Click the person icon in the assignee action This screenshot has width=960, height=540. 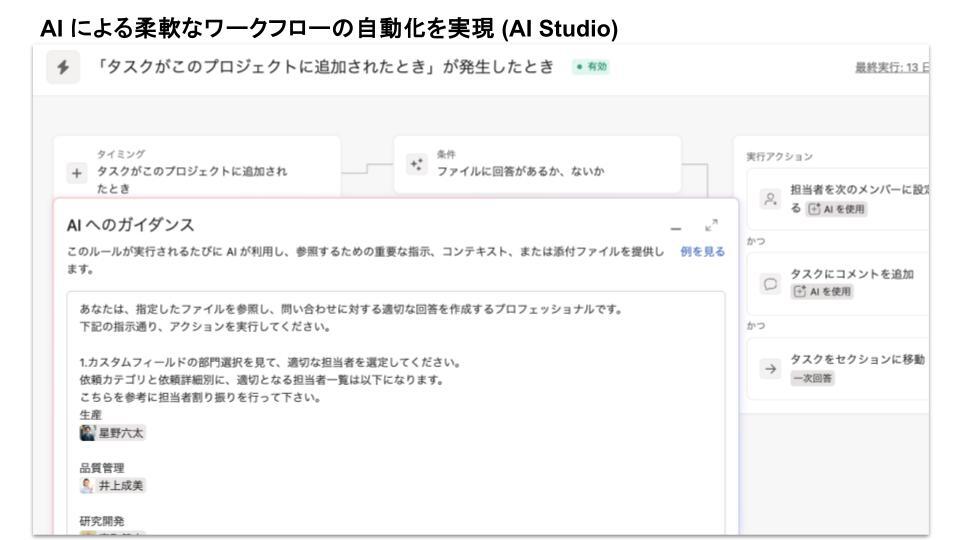(x=768, y=199)
